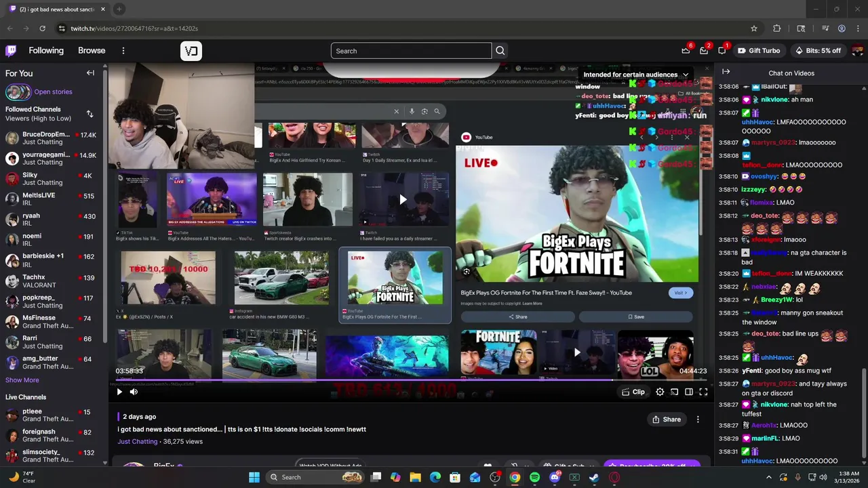Open ptleee live channel in sidebar
Viewport: 868px width, 488px height.
point(52,415)
